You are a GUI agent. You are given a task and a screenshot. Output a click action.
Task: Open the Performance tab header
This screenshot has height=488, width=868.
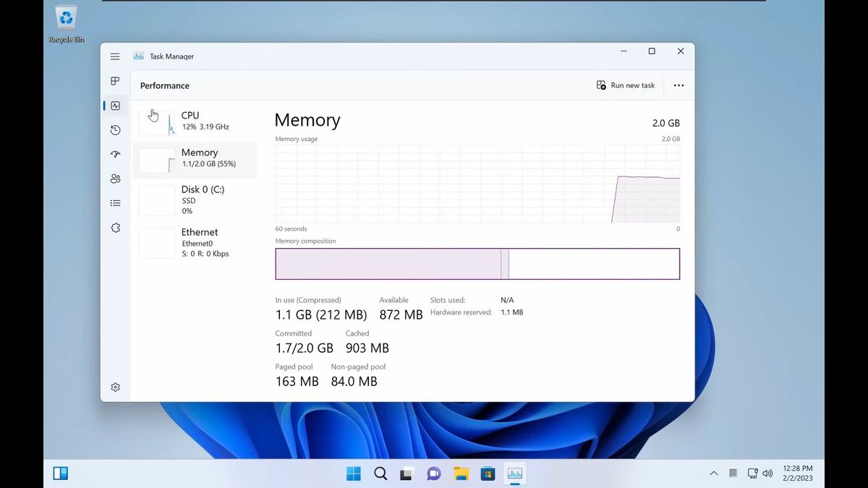[164, 85]
